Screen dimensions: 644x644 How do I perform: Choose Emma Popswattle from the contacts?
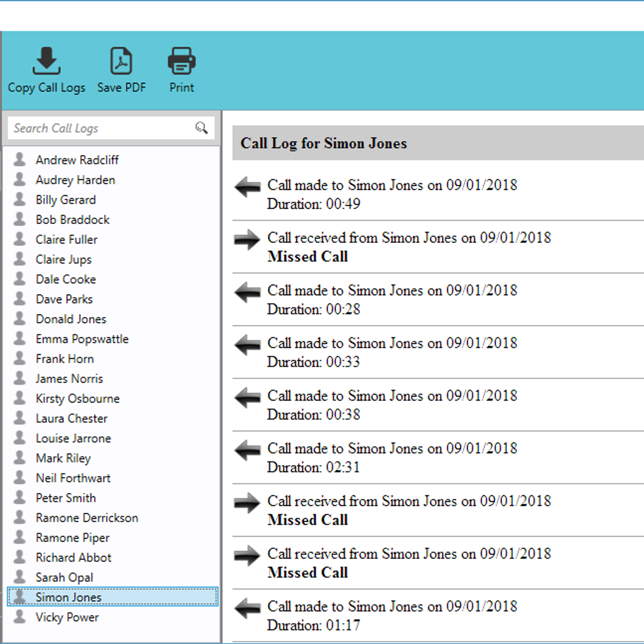pyautogui.click(x=82, y=339)
